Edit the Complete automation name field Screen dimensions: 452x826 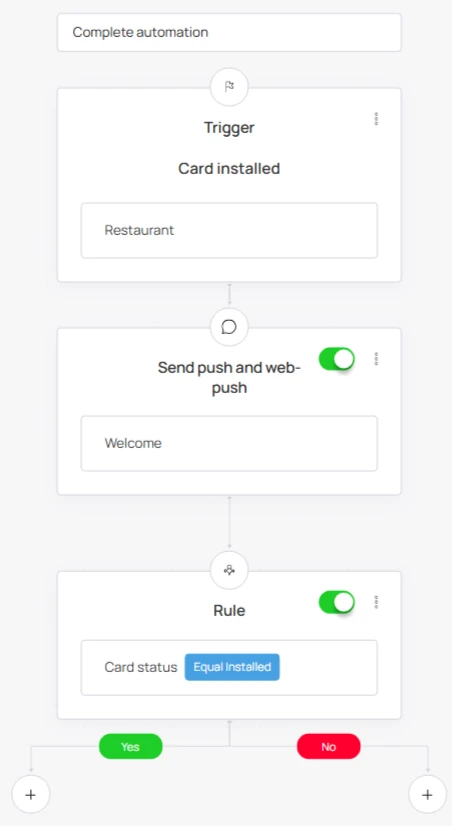229,32
